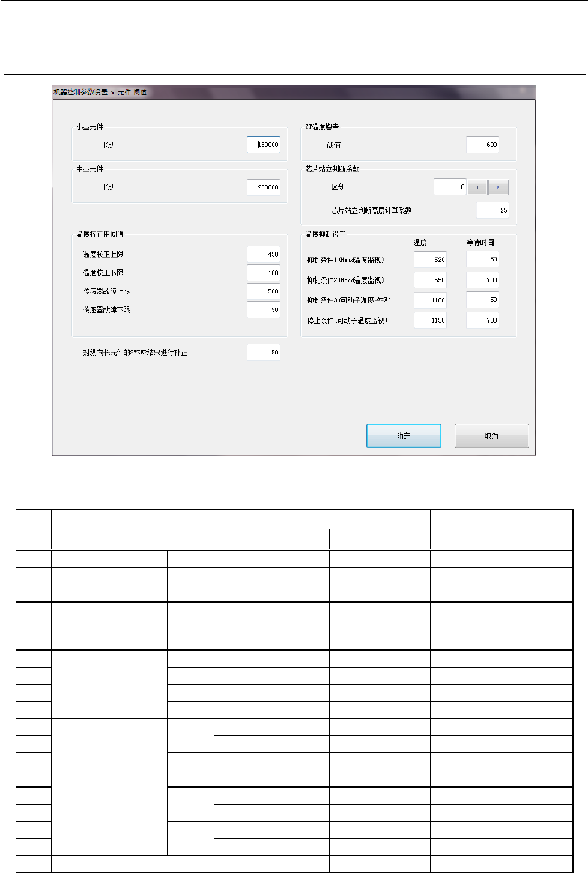Click the ZT温度警告 group label

coord(322,127)
